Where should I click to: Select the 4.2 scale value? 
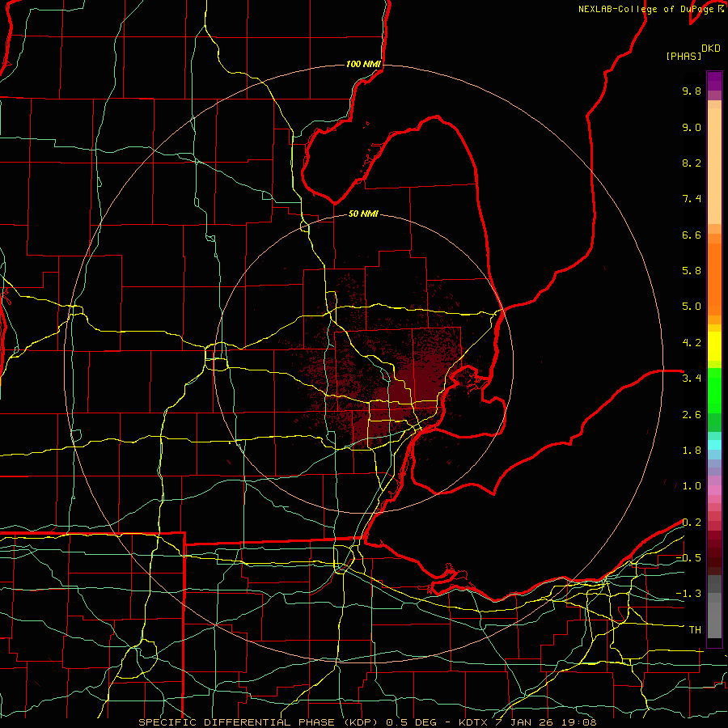pos(692,343)
